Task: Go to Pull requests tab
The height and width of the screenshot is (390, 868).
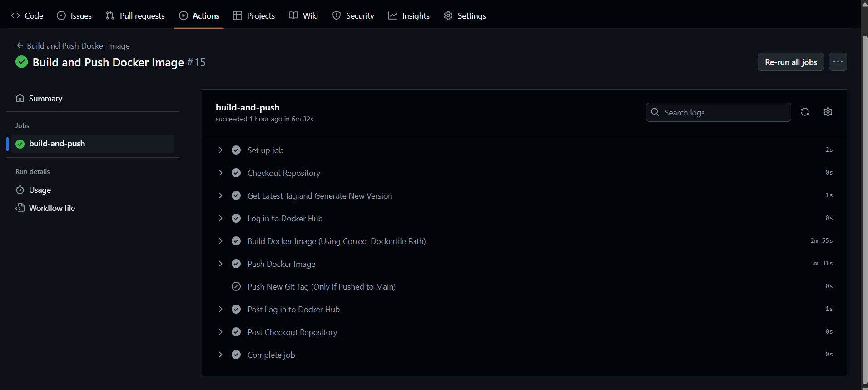Action: coord(135,15)
